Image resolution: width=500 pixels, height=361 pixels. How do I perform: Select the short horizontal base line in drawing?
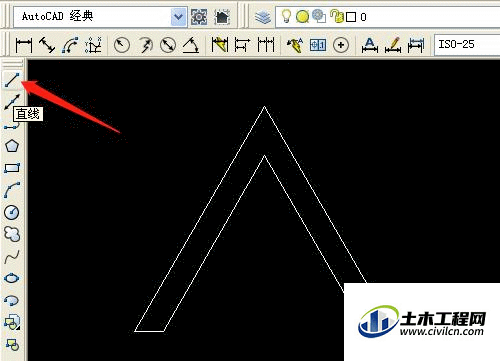click(x=149, y=331)
